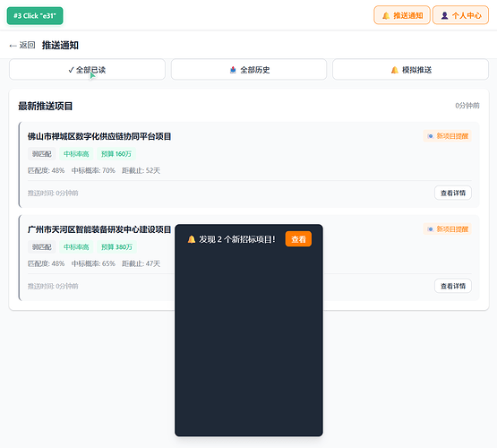
Task: Click the 新项目提醒 badge on the 佛山 project
Action: (x=447, y=136)
